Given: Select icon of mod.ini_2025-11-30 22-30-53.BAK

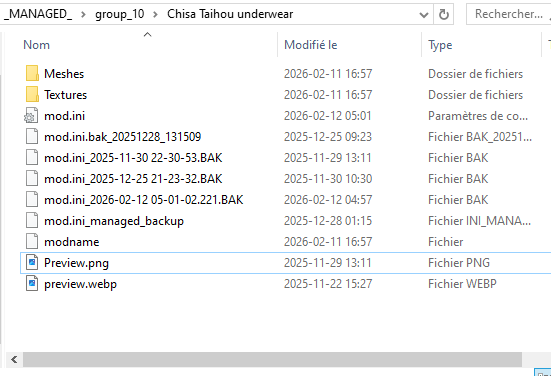Looking at the screenshot, I should tap(32, 158).
